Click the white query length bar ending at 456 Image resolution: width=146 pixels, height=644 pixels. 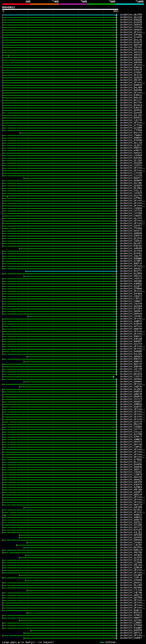[x=60, y=10]
